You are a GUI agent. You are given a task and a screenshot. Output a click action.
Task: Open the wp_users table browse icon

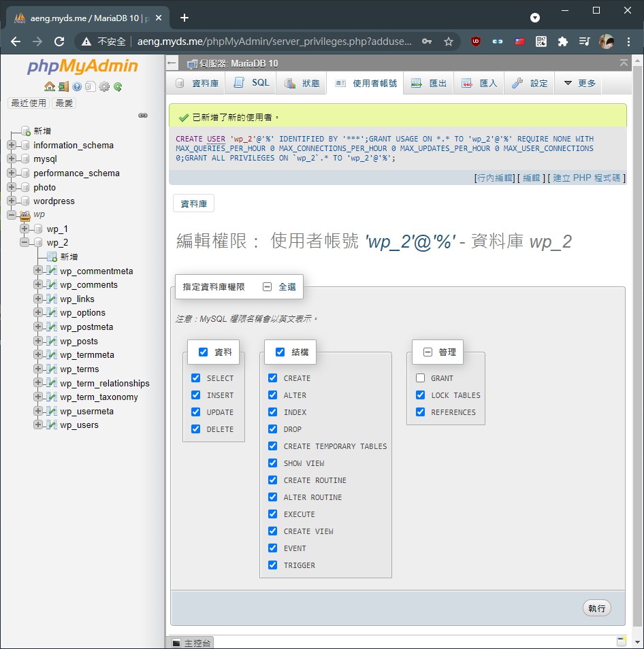[x=51, y=425]
